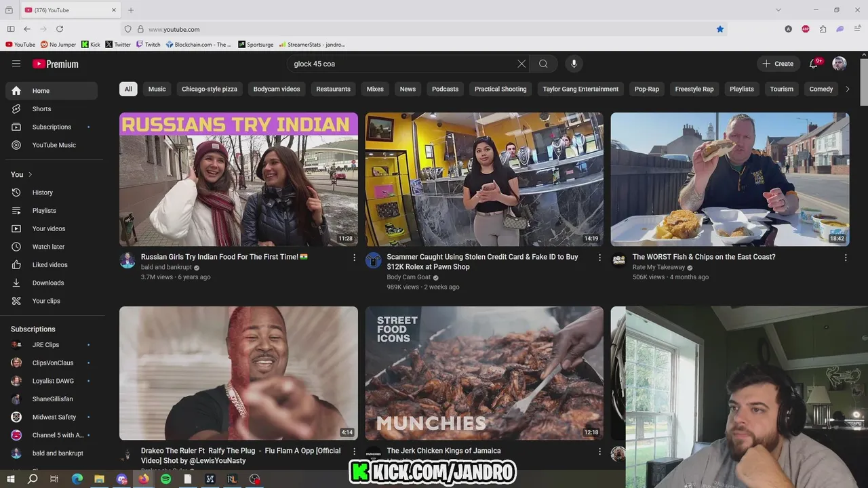Open more options for Jerk Chicken Kings video
The width and height of the screenshot is (868, 488).
599,451
